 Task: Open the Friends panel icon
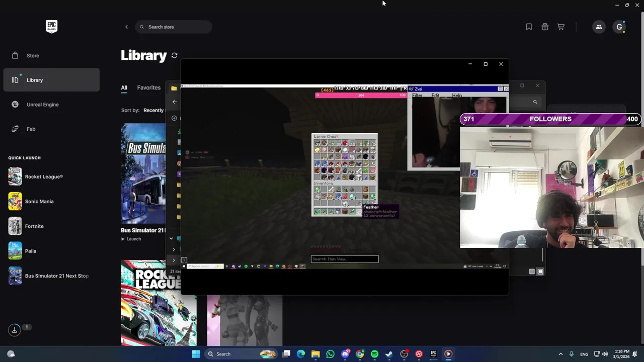click(x=599, y=27)
